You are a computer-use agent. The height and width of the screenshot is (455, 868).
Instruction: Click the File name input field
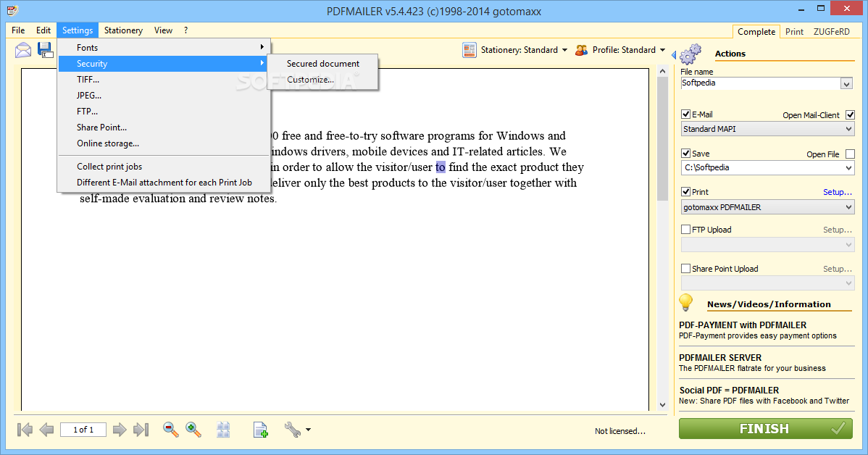761,83
